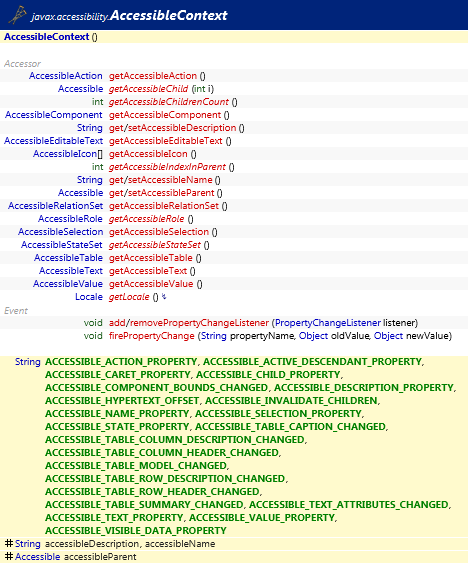Click the firePropertyChange method name
This screenshot has width=468, height=563.
point(152,336)
